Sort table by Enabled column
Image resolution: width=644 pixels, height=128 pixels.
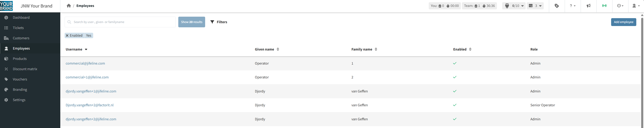[470, 49]
